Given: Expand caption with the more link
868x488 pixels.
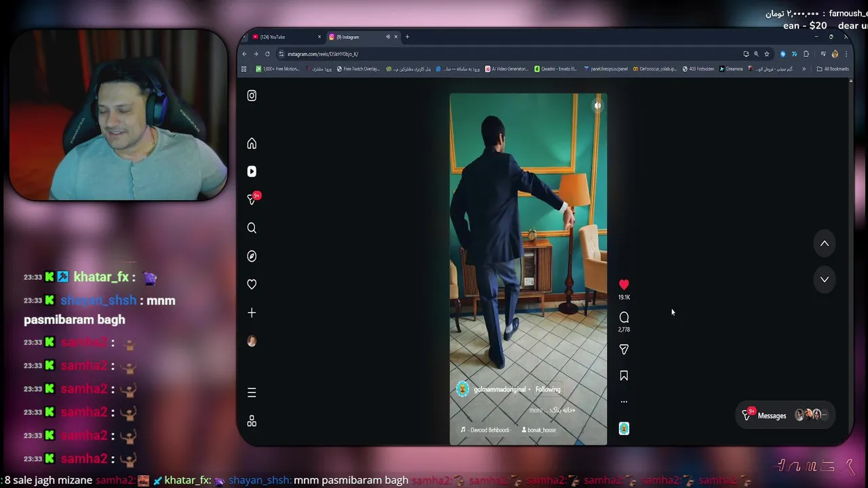Looking at the screenshot, I should pos(536,410).
